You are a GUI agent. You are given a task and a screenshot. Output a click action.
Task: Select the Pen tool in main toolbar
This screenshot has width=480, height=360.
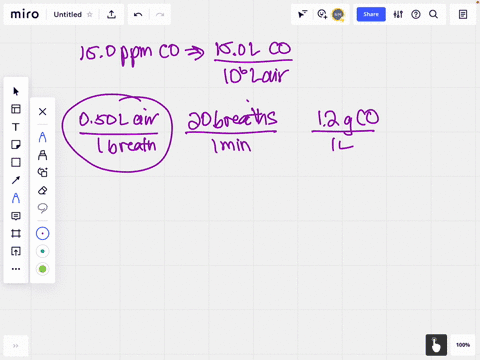16,198
